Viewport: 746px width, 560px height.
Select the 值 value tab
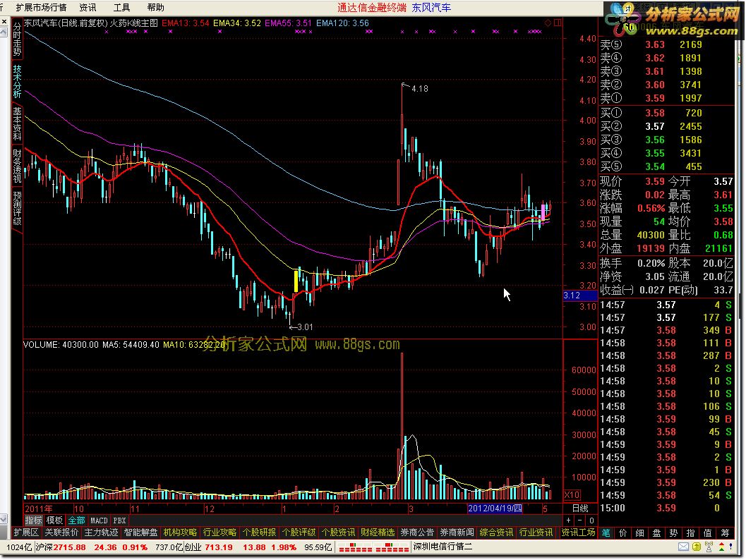click(x=708, y=533)
